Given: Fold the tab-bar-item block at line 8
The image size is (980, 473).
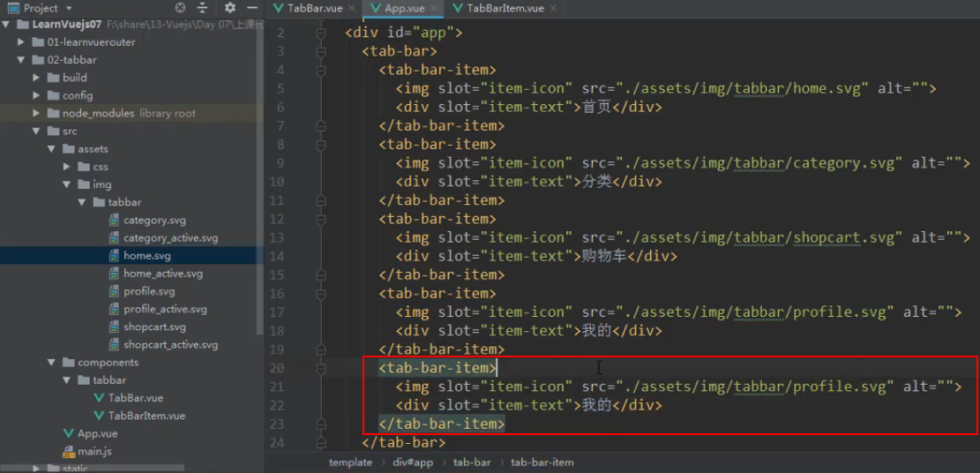Looking at the screenshot, I should pyautogui.click(x=320, y=145).
